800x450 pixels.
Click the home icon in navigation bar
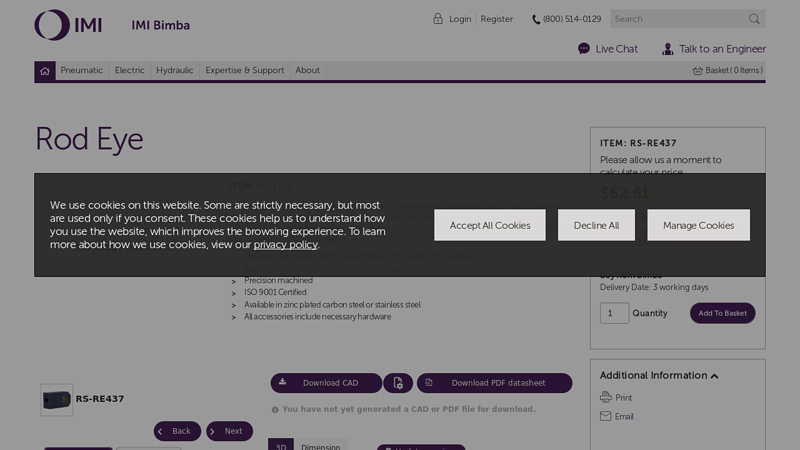coord(45,71)
